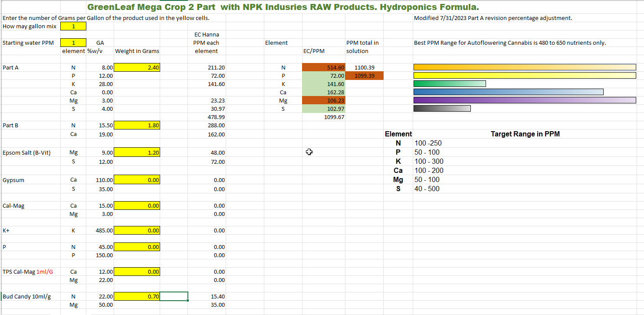
Task: Select the Starting water PPM yellow cell
Action: [73, 43]
